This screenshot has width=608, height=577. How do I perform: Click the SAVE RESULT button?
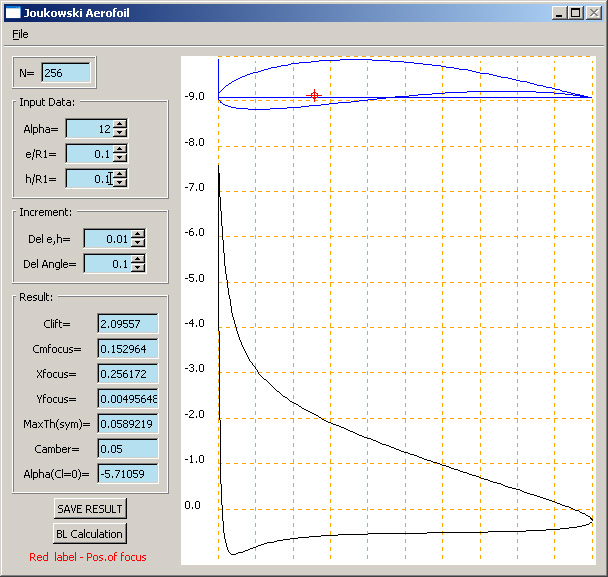pyautogui.click(x=90, y=509)
